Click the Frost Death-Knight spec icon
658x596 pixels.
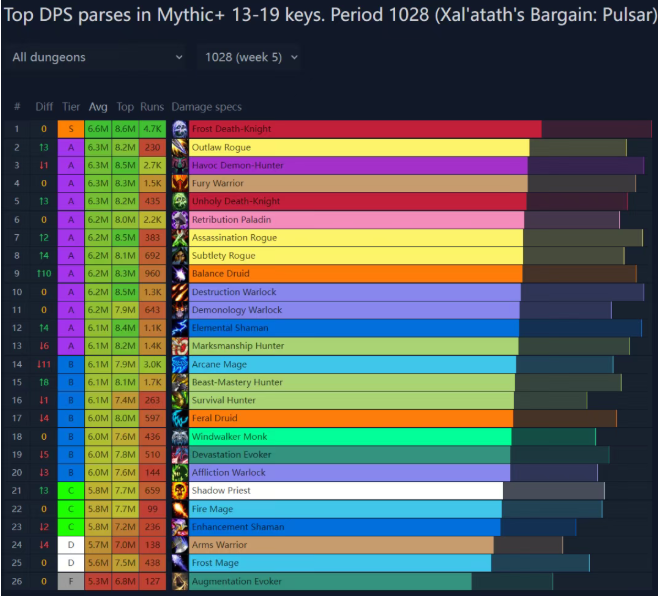(x=179, y=129)
